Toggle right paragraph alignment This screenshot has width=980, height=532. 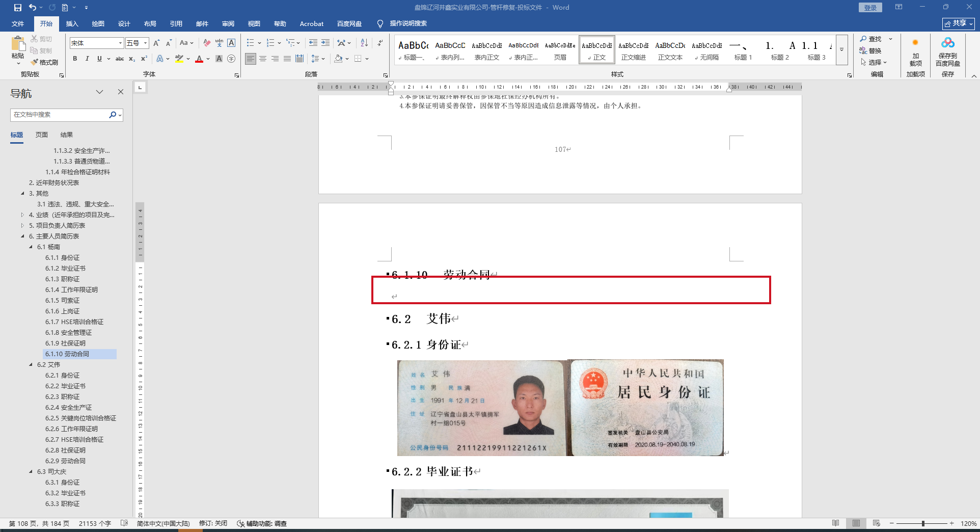tap(275, 59)
